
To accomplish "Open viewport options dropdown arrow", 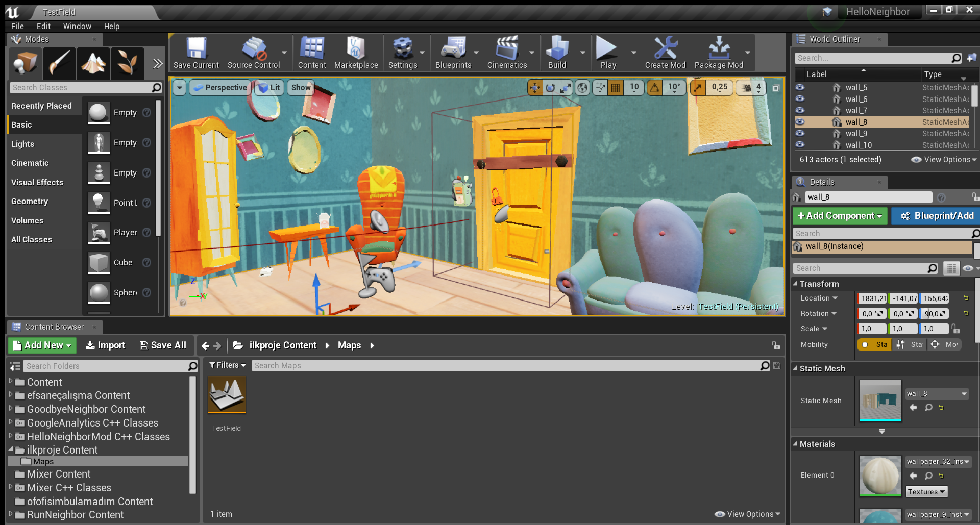I will [179, 88].
